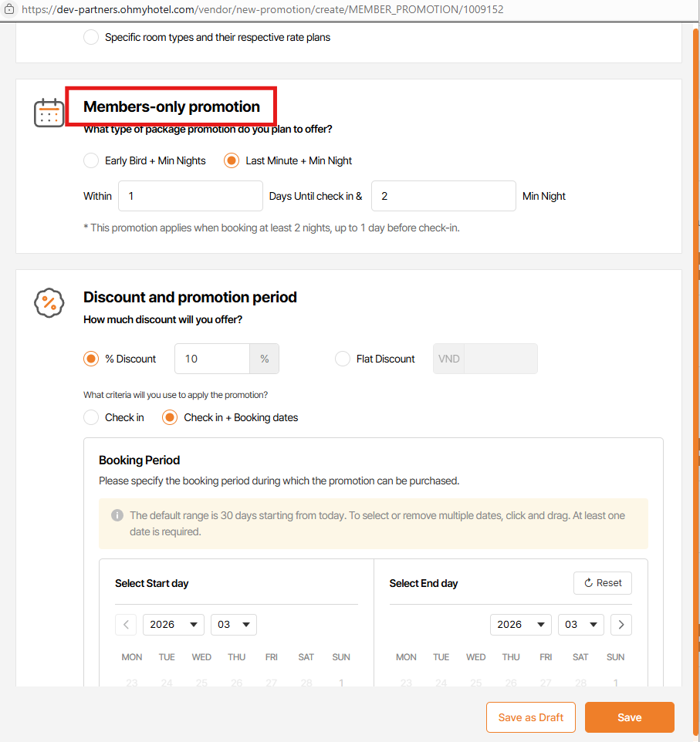Image resolution: width=700 pixels, height=742 pixels.
Task: Click the site lock icon in address bar
Action: coord(8,10)
